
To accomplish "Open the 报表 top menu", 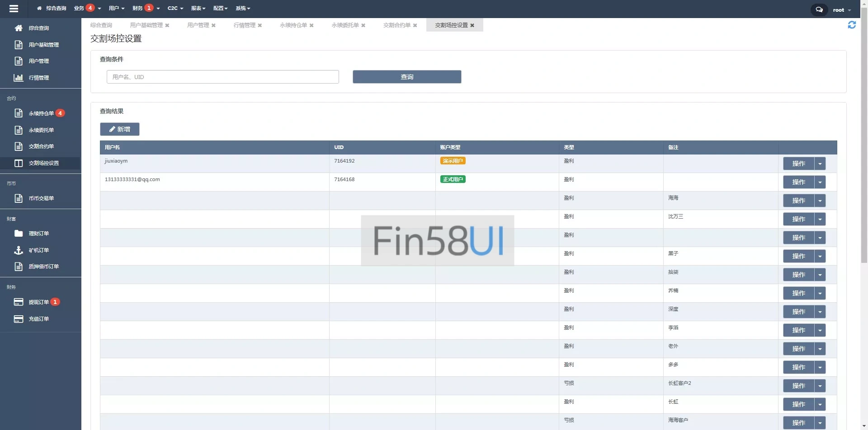I will (x=198, y=8).
